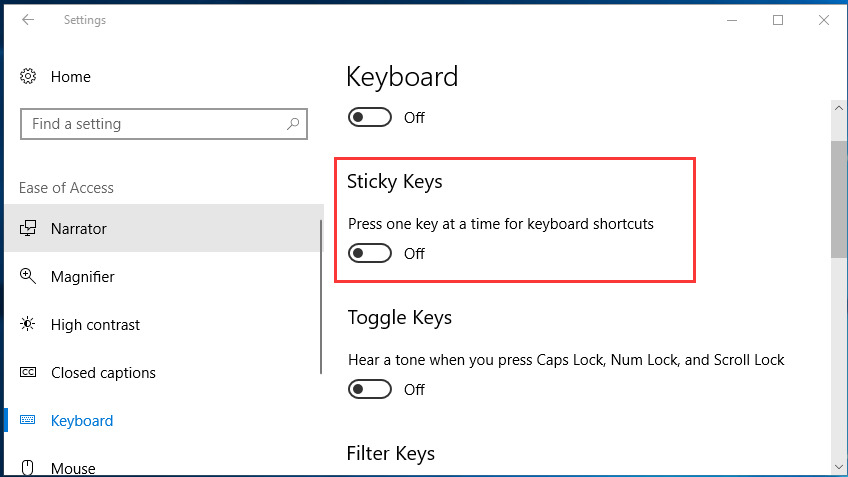Open Home via the gear icon

(x=28, y=76)
